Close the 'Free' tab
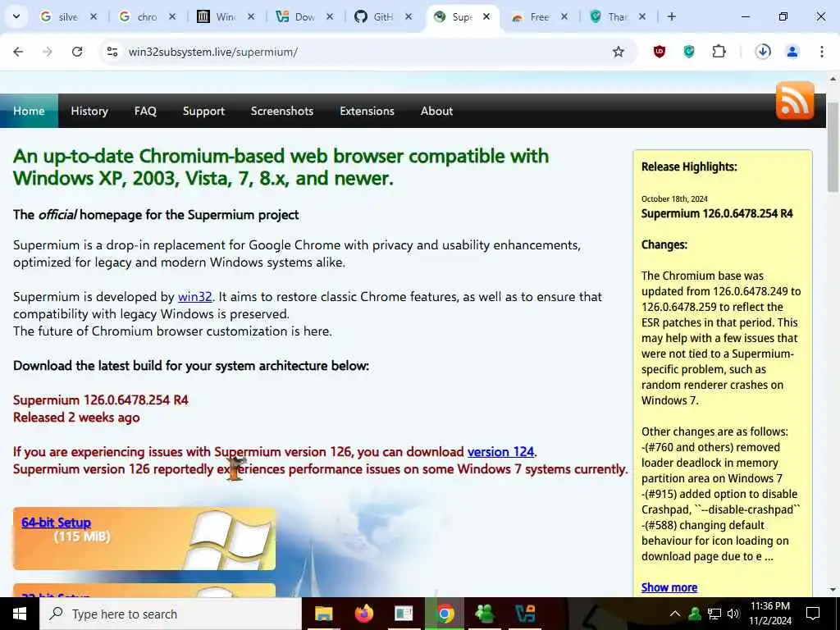The height and width of the screenshot is (630, 840). (x=564, y=16)
